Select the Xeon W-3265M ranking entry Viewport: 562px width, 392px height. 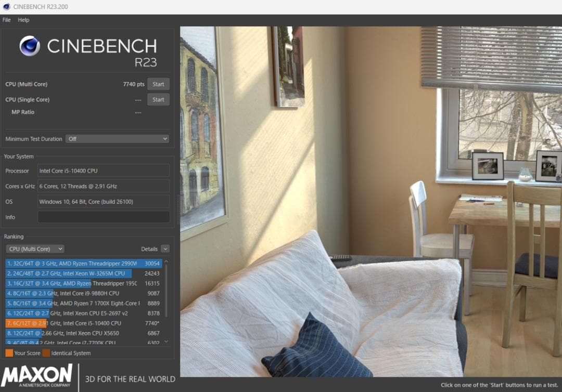[83, 273]
